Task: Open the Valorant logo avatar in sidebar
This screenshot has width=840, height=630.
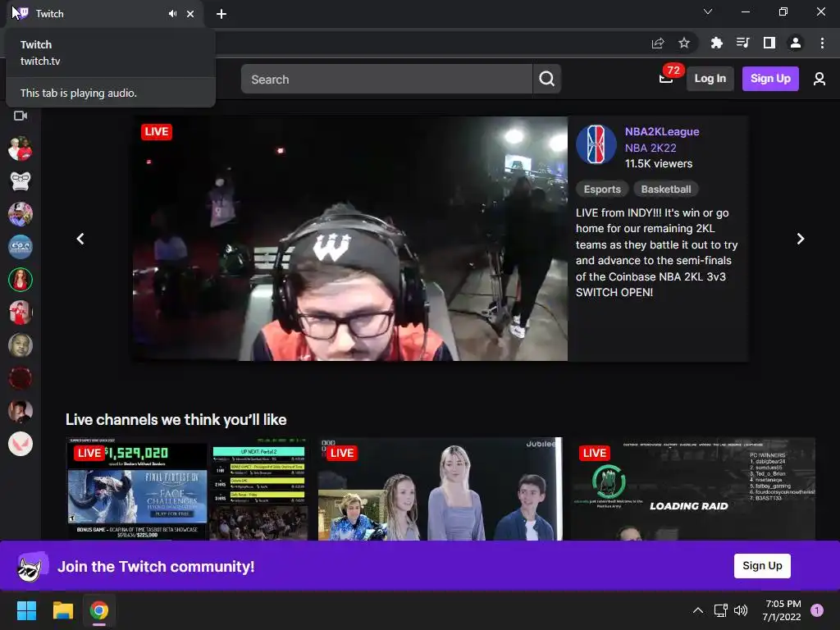Action: [x=21, y=444]
